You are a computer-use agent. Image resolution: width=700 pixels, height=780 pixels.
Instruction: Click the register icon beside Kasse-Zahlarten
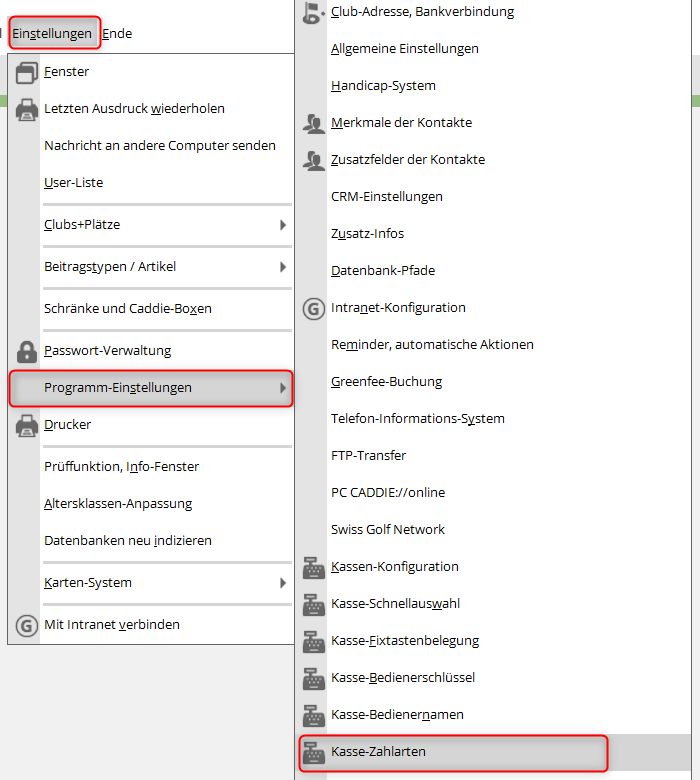(x=314, y=752)
